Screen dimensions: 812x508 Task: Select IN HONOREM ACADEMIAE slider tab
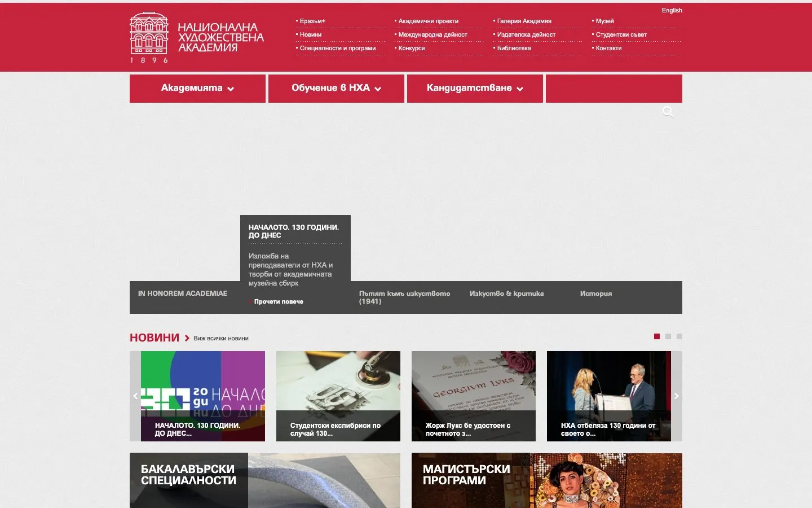pos(183,294)
